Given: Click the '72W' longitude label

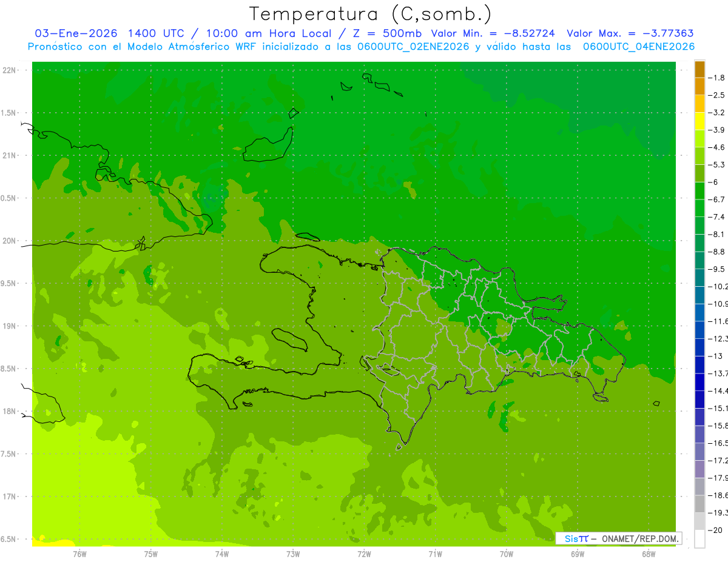Looking at the screenshot, I should (x=364, y=554).
